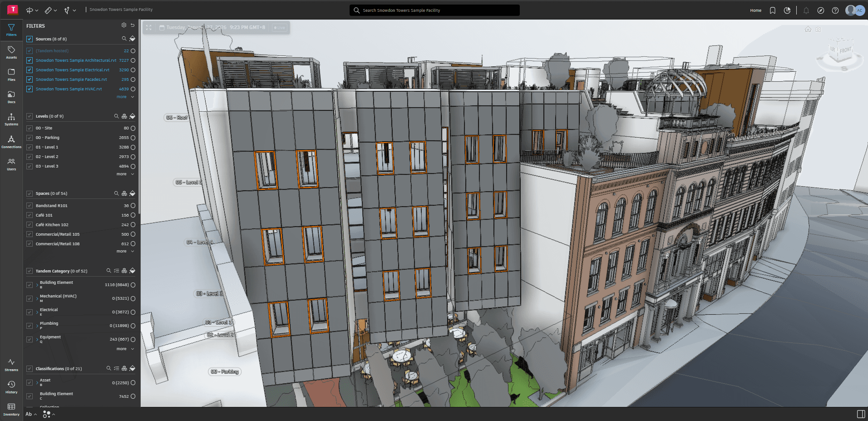Click the bookmark icon in top bar
This screenshot has width=868, height=421.
(x=772, y=10)
